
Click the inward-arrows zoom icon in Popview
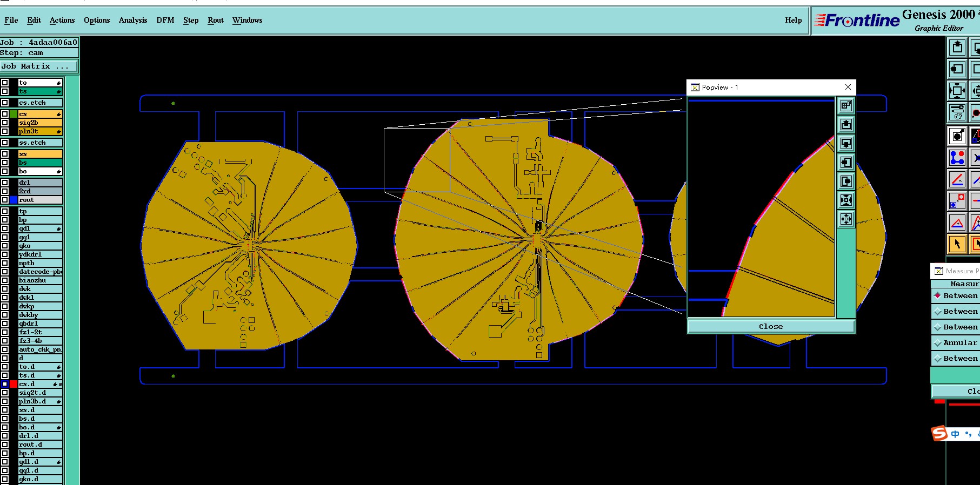tap(846, 200)
